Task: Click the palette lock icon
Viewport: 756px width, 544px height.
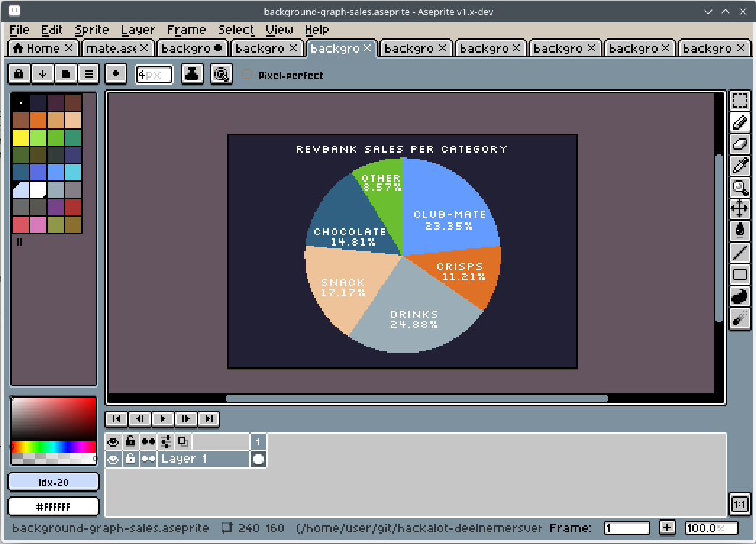Action: (x=20, y=75)
